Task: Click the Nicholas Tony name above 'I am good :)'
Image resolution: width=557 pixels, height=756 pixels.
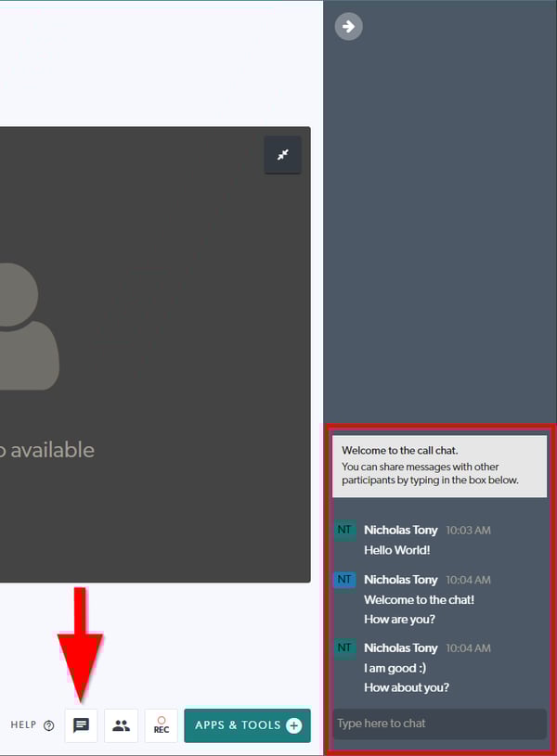Action: (x=401, y=648)
